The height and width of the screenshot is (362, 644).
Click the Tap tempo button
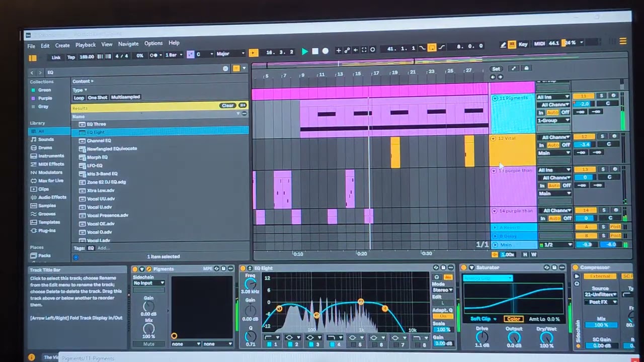pyautogui.click(x=71, y=57)
